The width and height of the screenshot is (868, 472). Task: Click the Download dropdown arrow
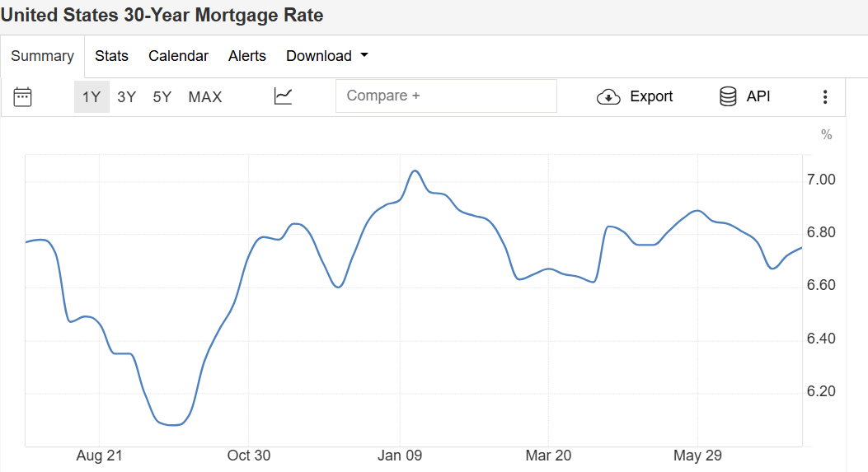[364, 56]
